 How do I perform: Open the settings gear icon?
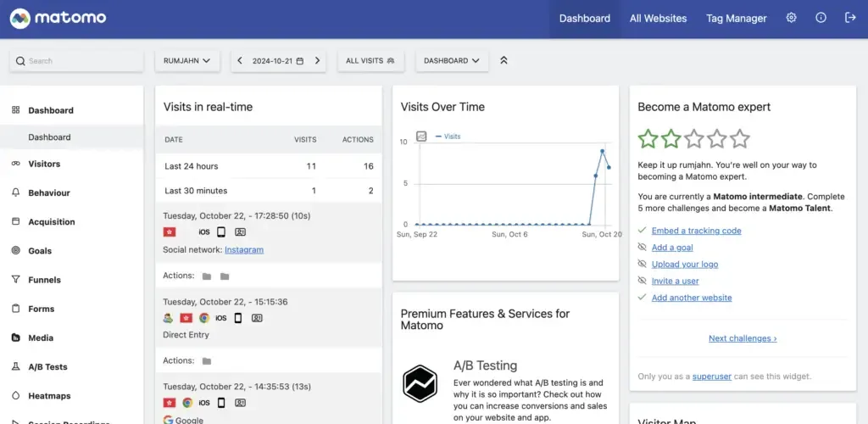(791, 18)
